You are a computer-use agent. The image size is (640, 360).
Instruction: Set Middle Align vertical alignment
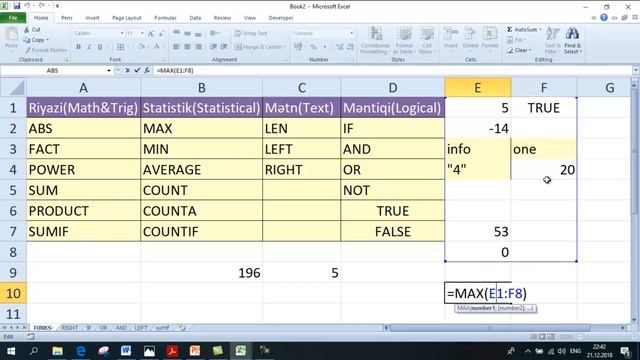pyautogui.click(x=187, y=33)
